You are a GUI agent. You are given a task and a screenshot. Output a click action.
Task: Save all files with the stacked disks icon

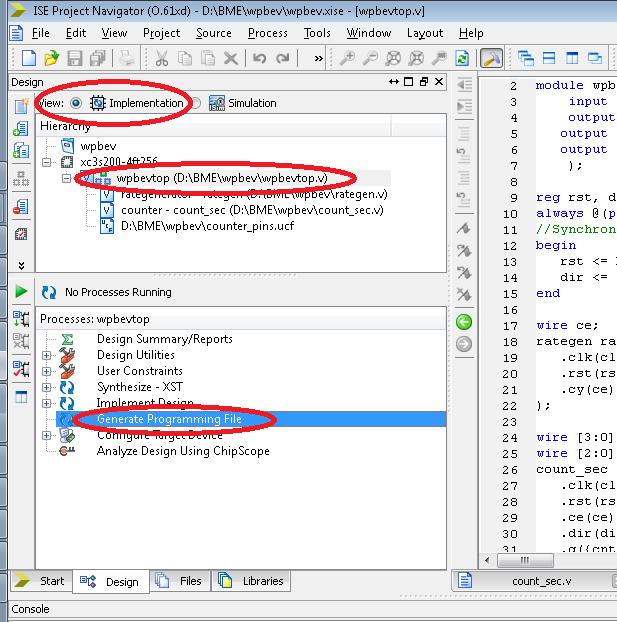tap(98, 58)
